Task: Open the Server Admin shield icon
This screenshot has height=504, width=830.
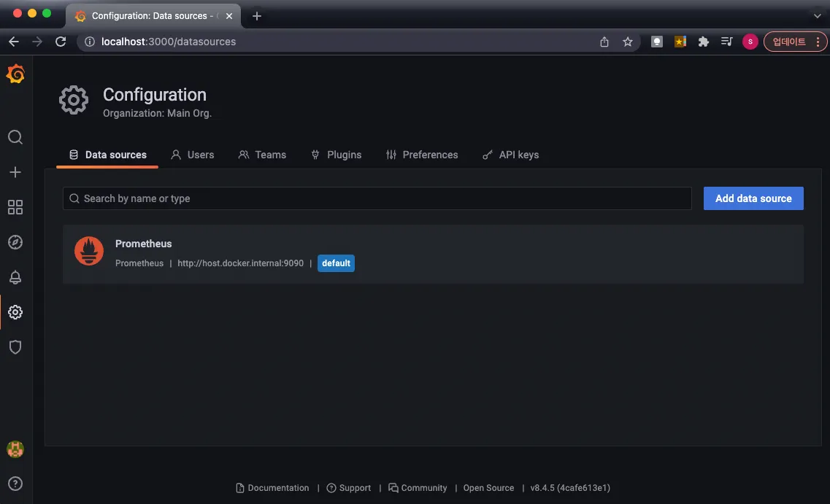Action: pos(15,347)
